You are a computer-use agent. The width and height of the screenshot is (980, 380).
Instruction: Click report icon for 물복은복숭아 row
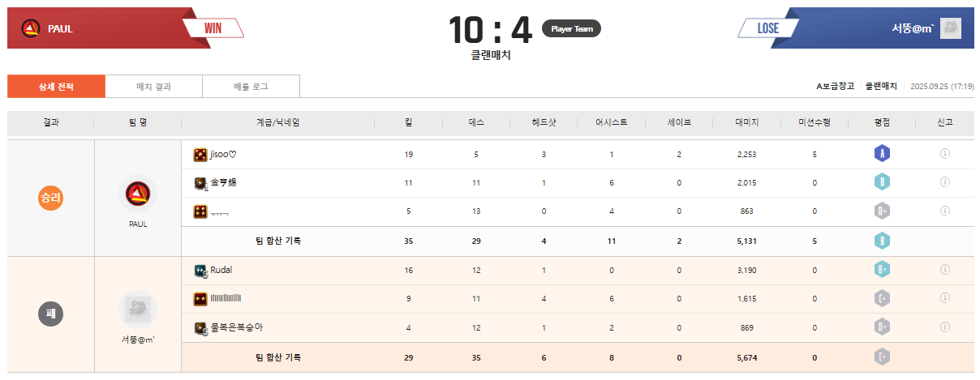(x=944, y=327)
